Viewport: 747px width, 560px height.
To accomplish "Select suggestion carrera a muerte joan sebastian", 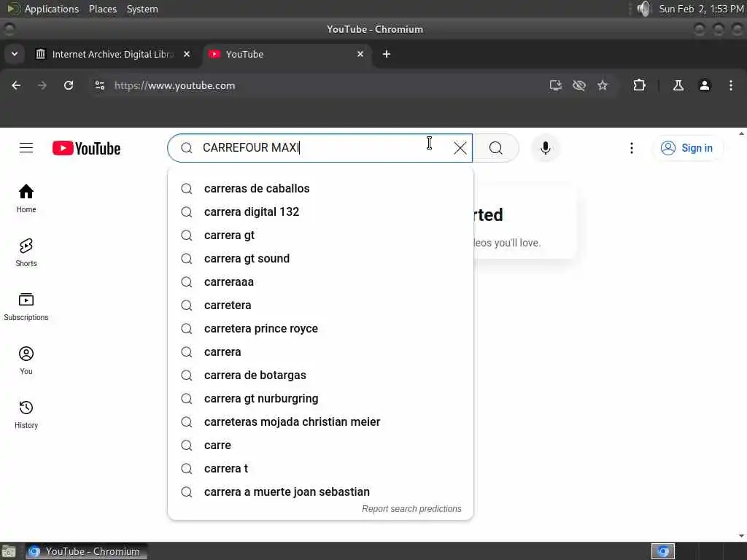I will click(x=321, y=492).
